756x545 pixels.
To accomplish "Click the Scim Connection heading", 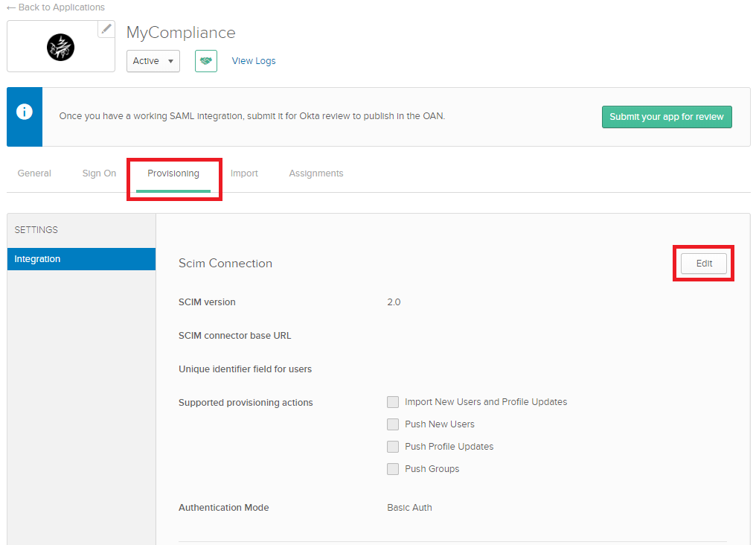I will pyautogui.click(x=225, y=264).
